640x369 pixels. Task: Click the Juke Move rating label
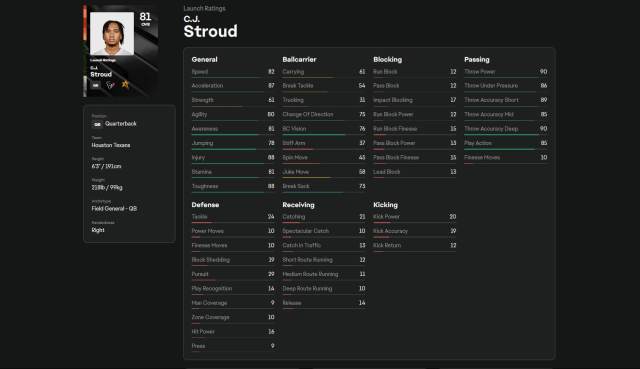(x=296, y=172)
